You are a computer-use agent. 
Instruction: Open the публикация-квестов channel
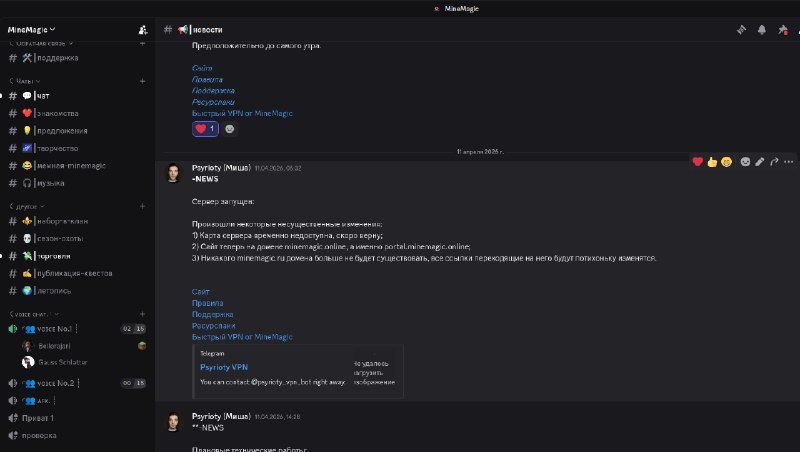click(77, 273)
